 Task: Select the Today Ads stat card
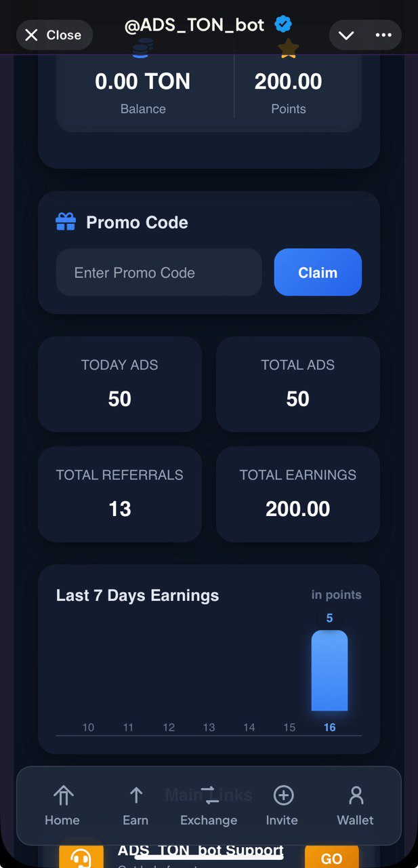point(120,384)
